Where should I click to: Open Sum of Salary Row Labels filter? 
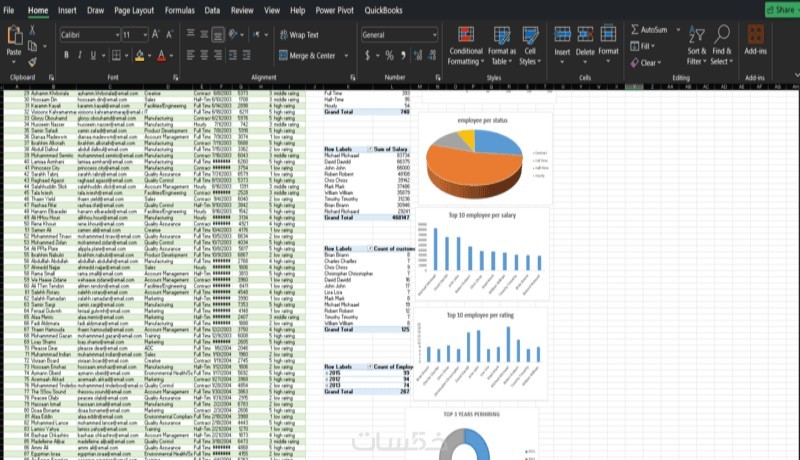tap(370, 149)
